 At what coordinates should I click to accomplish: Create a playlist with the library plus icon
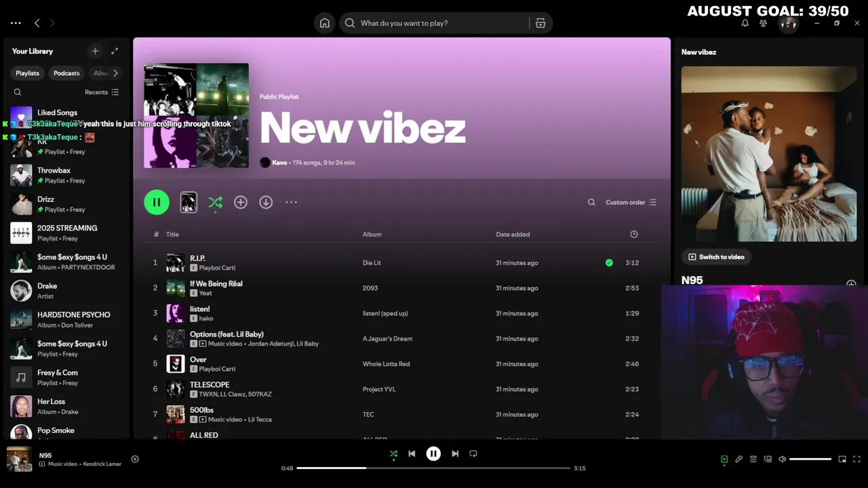(95, 51)
